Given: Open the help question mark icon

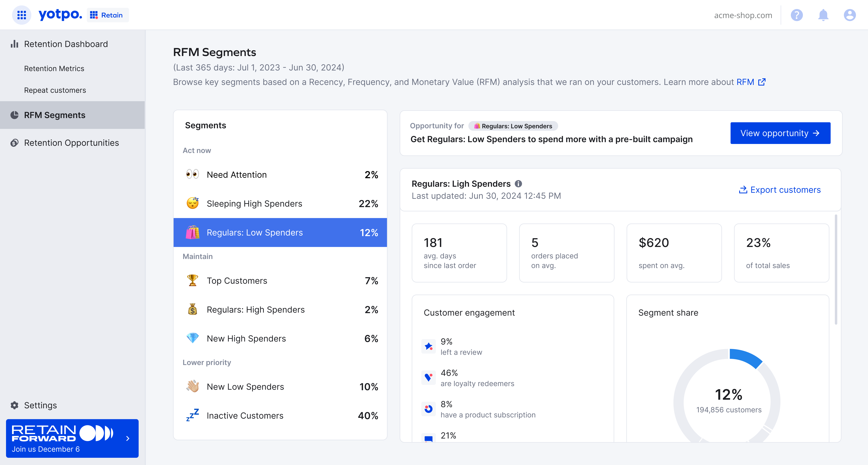Looking at the screenshot, I should click(x=796, y=15).
